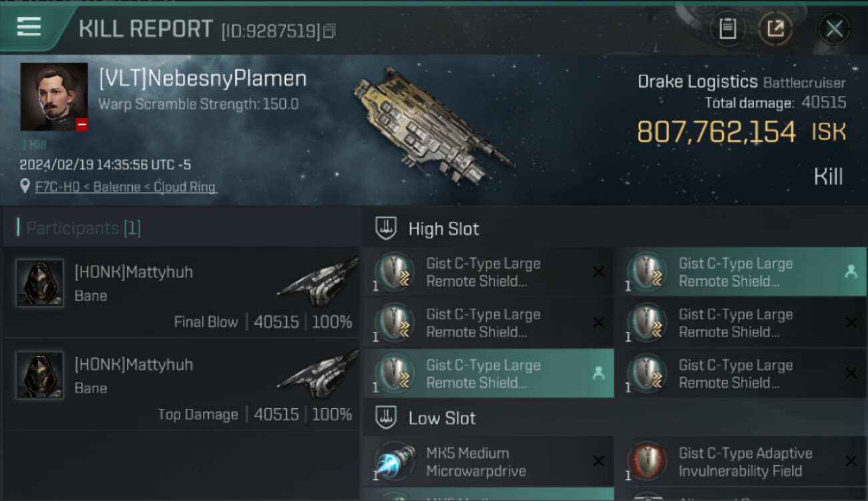The image size is (868, 501).
Task: Close the kill report window
Action: click(x=834, y=29)
